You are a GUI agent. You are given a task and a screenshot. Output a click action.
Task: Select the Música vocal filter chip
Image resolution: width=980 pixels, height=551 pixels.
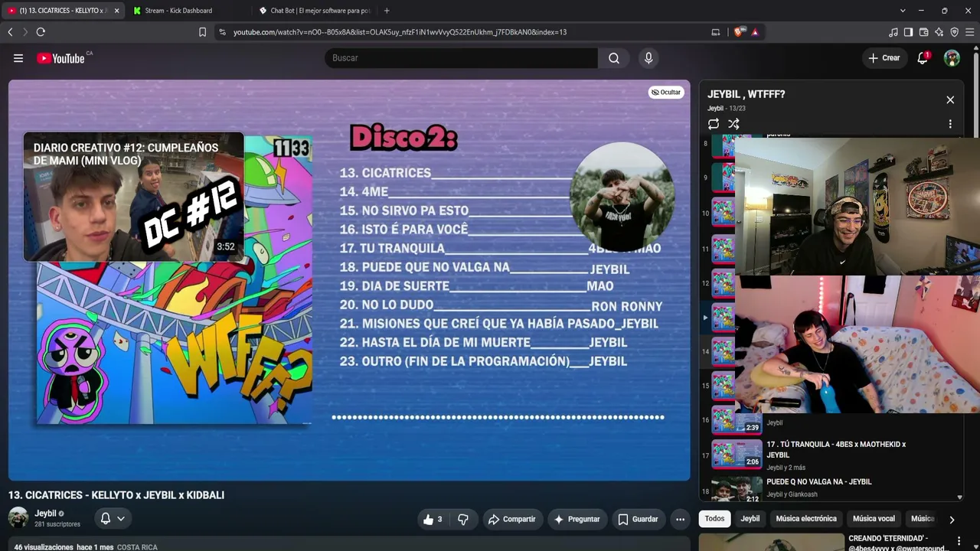[874, 519]
